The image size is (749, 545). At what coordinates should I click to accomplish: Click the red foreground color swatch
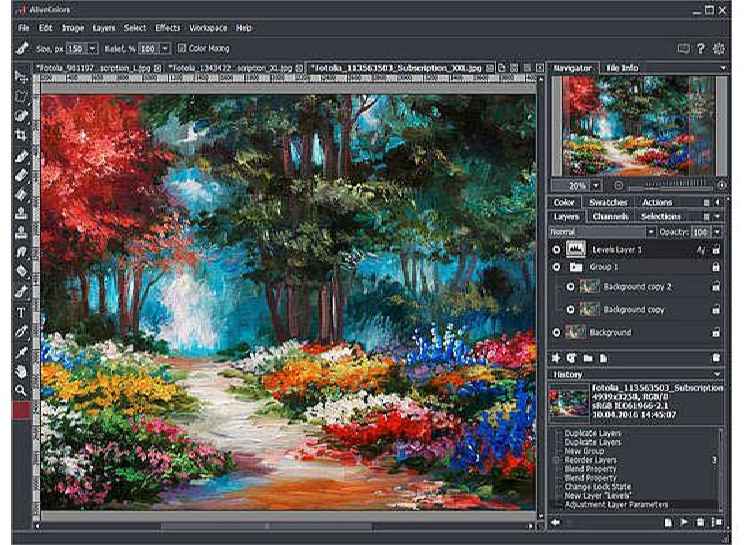coord(21,410)
